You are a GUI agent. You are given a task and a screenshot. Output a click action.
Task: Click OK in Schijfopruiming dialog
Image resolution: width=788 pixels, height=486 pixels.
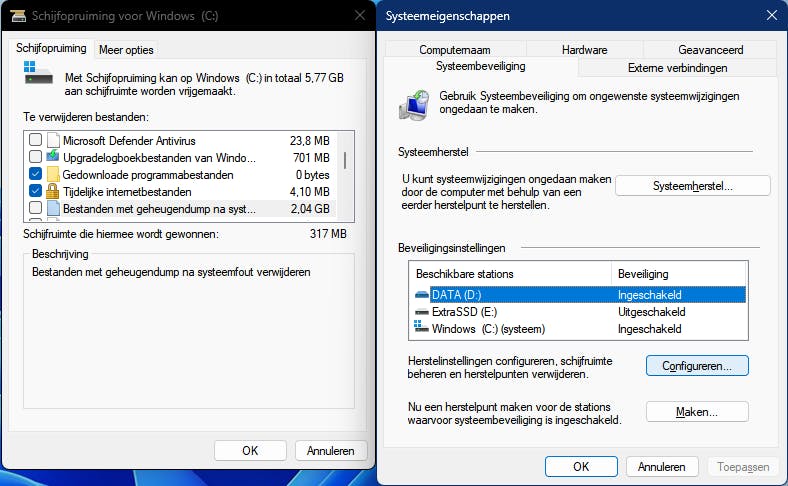tap(250, 450)
